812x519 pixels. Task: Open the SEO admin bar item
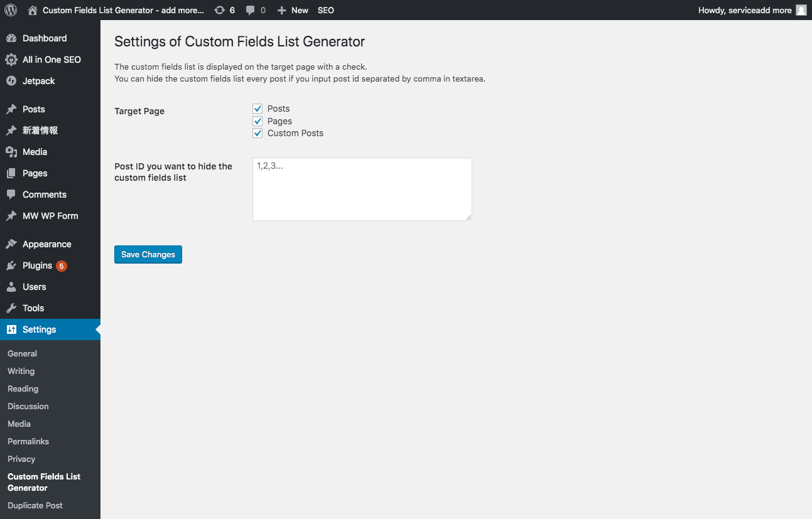[x=326, y=10]
